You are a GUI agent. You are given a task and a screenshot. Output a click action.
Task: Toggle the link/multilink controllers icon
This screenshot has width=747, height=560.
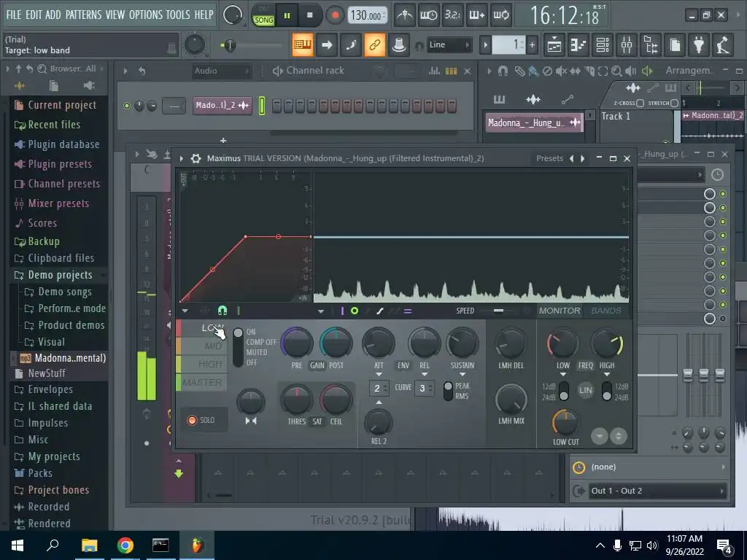click(375, 44)
